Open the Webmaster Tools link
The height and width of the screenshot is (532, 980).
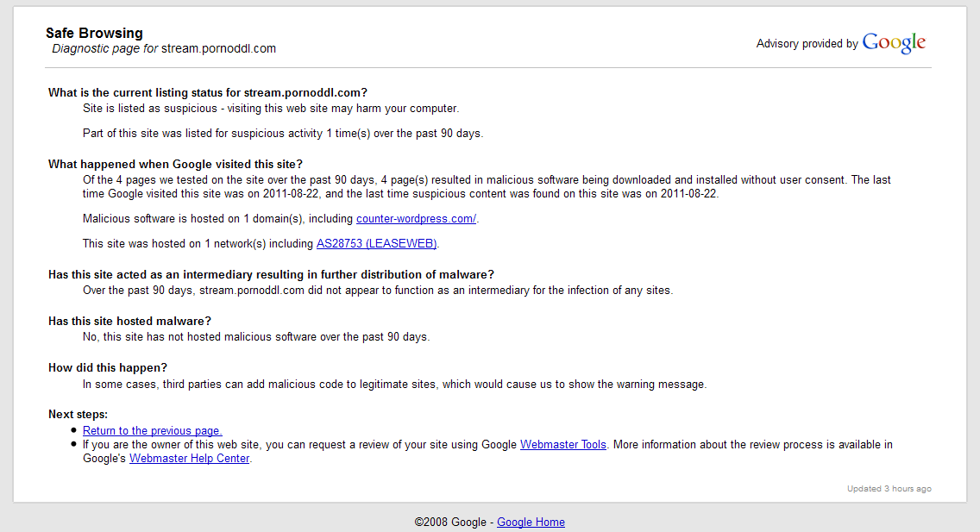click(563, 445)
